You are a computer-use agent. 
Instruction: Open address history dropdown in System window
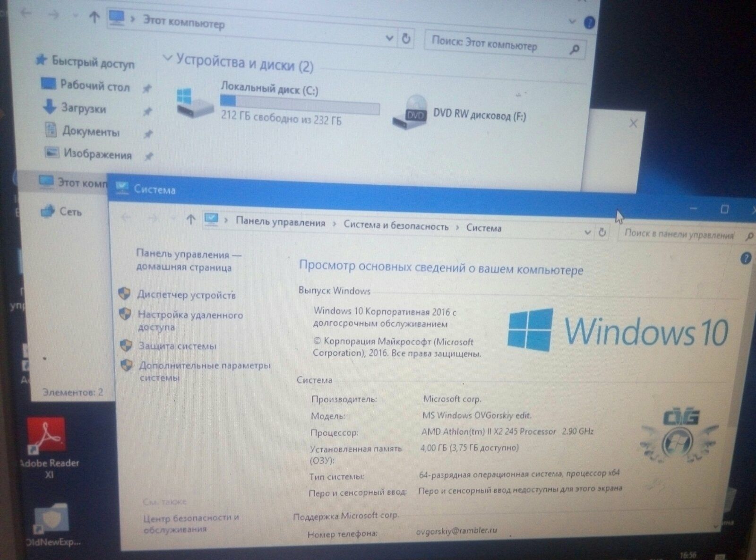tap(587, 232)
